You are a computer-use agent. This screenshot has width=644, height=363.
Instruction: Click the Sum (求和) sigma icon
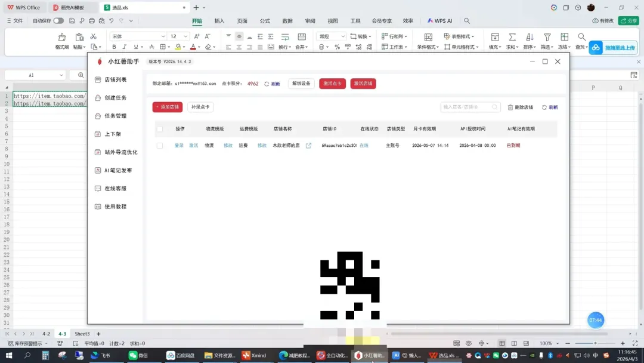tap(512, 37)
